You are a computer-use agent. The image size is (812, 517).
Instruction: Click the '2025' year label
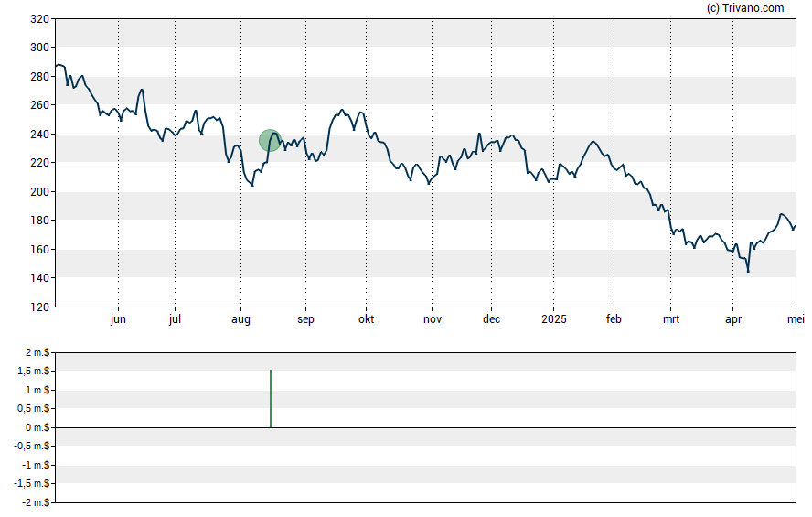(554, 319)
